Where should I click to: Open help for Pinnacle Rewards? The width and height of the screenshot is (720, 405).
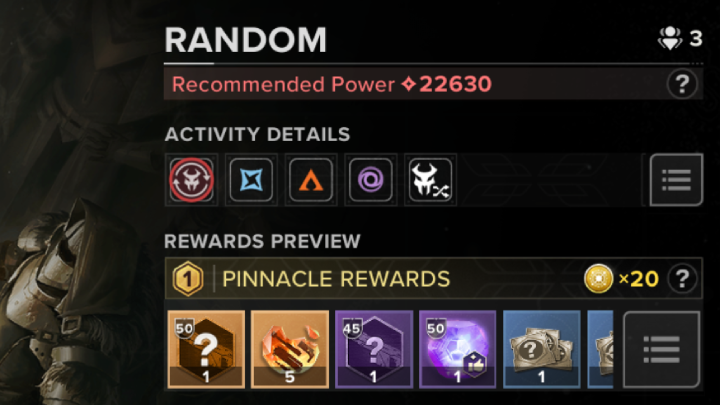[x=682, y=278]
